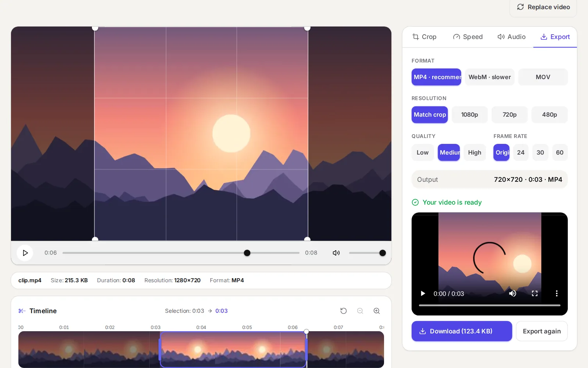This screenshot has height=368, width=588.
Task: Enter fullscreen on exported preview
Action: [535, 293]
